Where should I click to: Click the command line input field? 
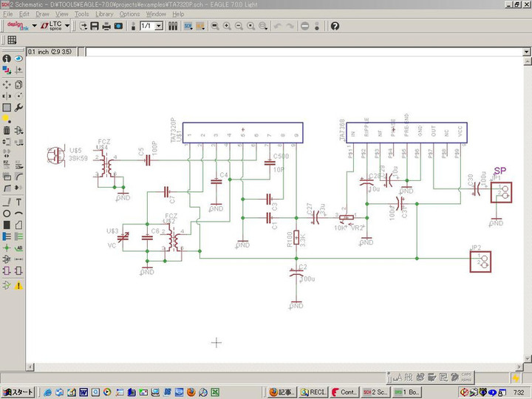tap(296, 52)
